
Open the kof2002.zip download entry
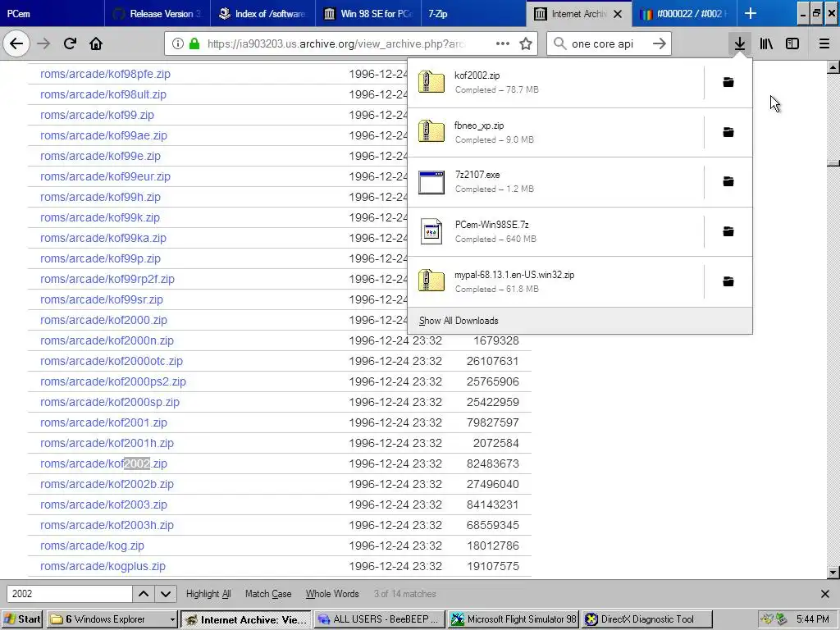tap(555, 83)
